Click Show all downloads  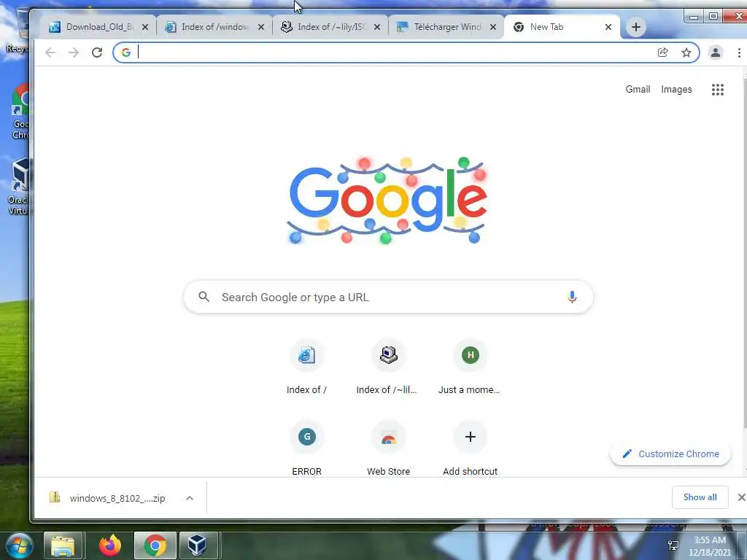coord(700,497)
